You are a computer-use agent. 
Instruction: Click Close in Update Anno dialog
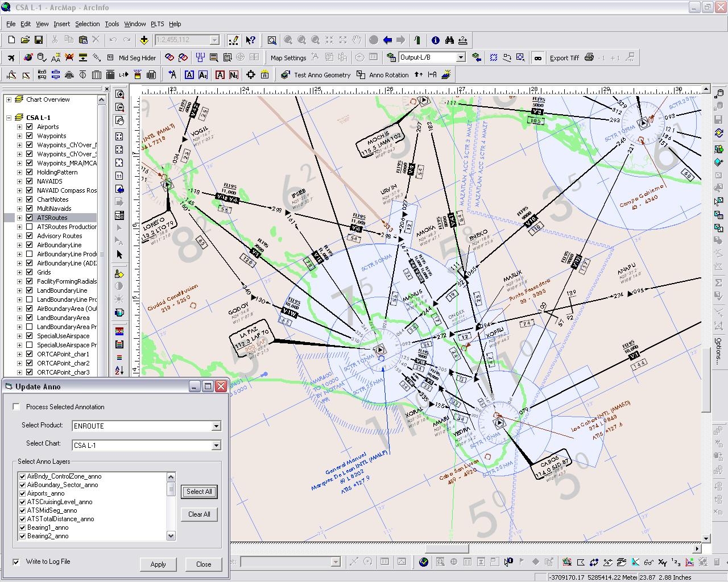pos(204,564)
